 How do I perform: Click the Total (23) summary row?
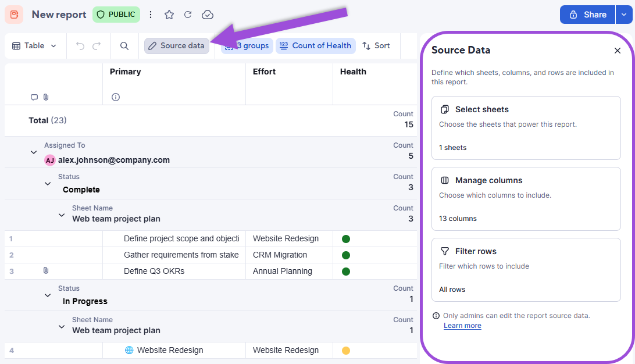click(x=211, y=121)
